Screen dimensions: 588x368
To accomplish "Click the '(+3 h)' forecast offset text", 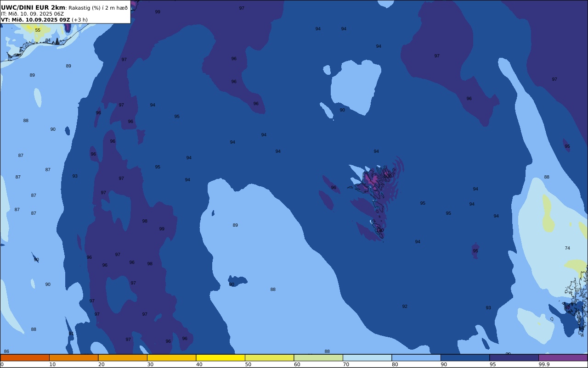I will pyautogui.click(x=79, y=20).
